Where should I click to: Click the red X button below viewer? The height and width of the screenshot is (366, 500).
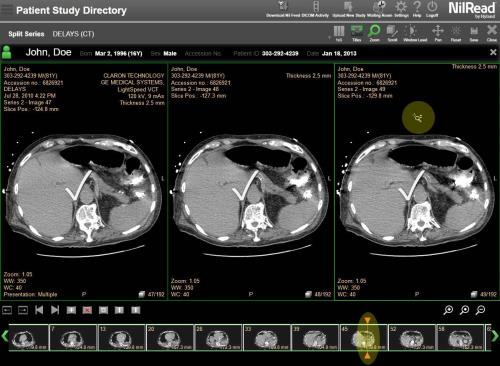point(87,310)
